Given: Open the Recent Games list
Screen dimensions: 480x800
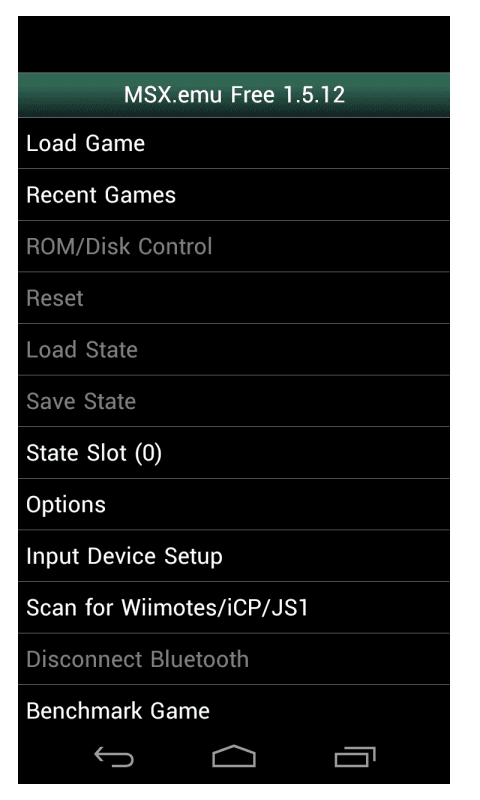Looking at the screenshot, I should pos(234,195).
